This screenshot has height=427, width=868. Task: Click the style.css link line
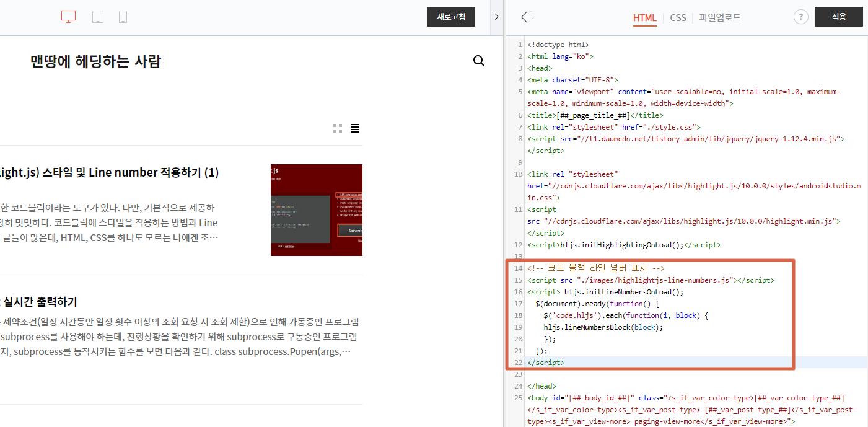pos(614,127)
